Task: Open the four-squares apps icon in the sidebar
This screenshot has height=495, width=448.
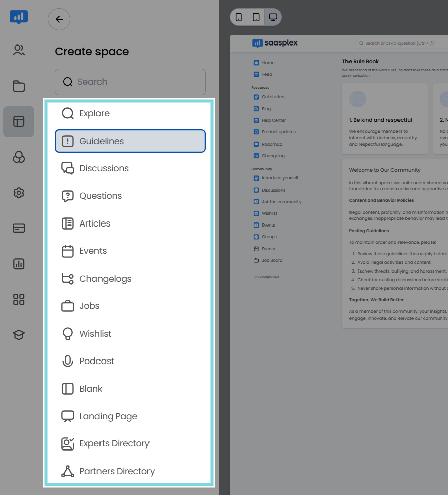Action: point(19,299)
